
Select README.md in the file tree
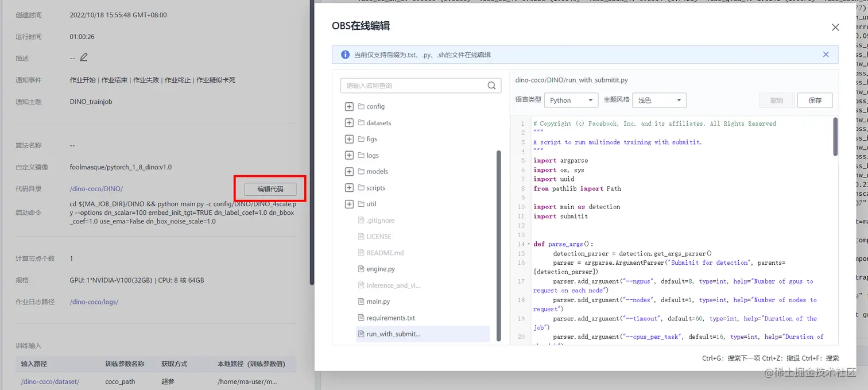pos(385,253)
